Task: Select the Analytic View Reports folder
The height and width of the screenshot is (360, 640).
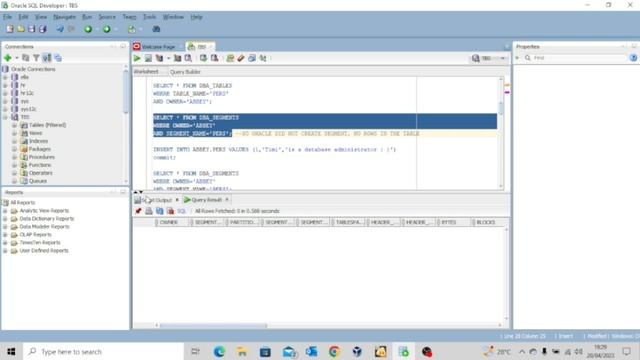Action: 44,211
